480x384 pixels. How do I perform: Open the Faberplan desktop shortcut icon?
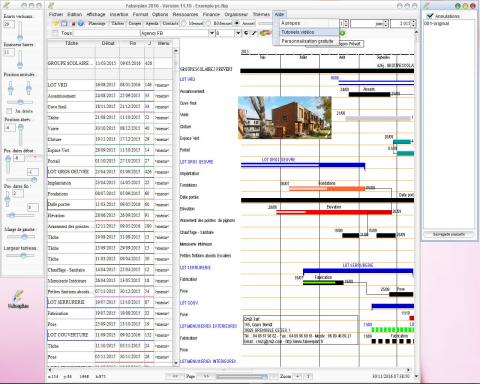coord(18,299)
